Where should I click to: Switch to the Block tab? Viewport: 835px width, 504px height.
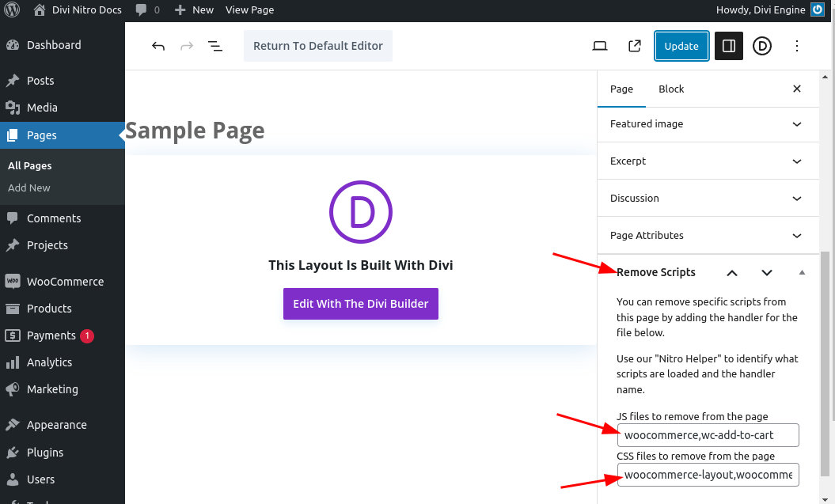670,89
